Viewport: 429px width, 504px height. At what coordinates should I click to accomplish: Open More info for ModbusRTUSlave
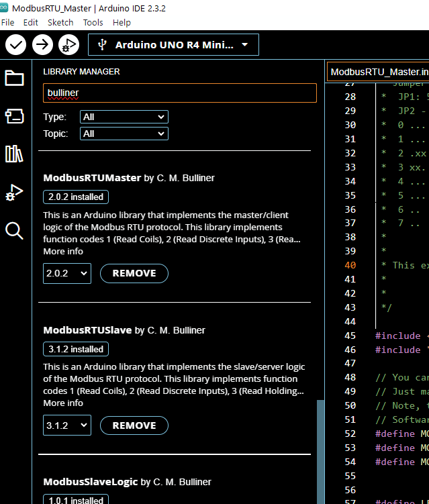click(x=63, y=403)
